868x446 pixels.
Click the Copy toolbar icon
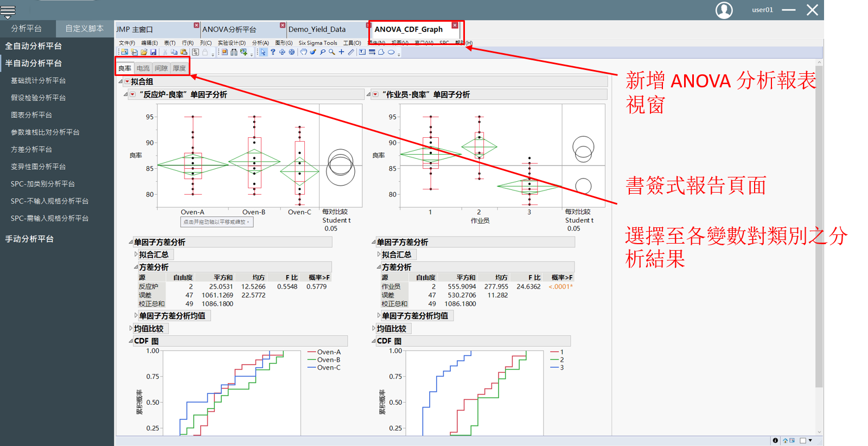click(174, 52)
